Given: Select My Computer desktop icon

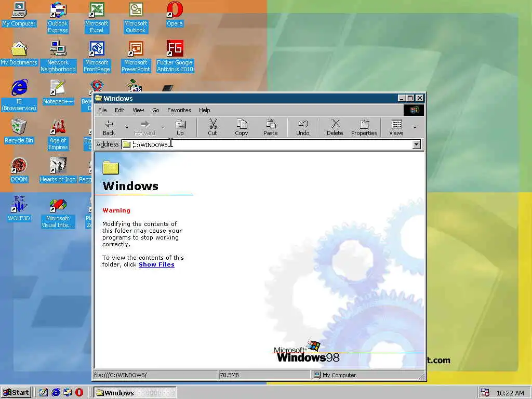Looking at the screenshot, I should click(x=19, y=14).
